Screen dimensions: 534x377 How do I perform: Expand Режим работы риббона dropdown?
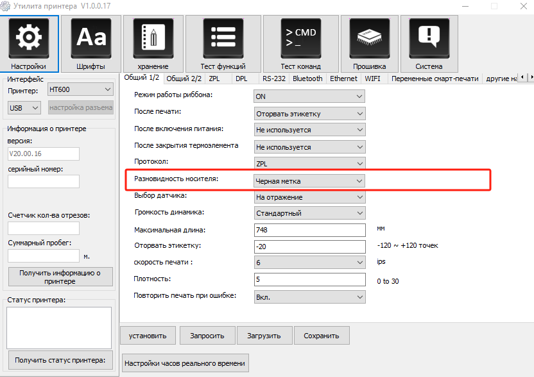(x=309, y=96)
